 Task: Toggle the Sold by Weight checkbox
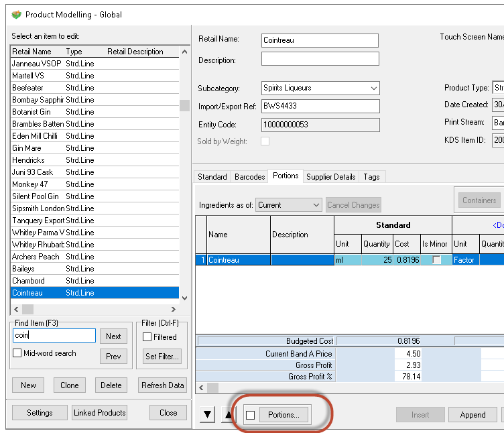coord(265,141)
